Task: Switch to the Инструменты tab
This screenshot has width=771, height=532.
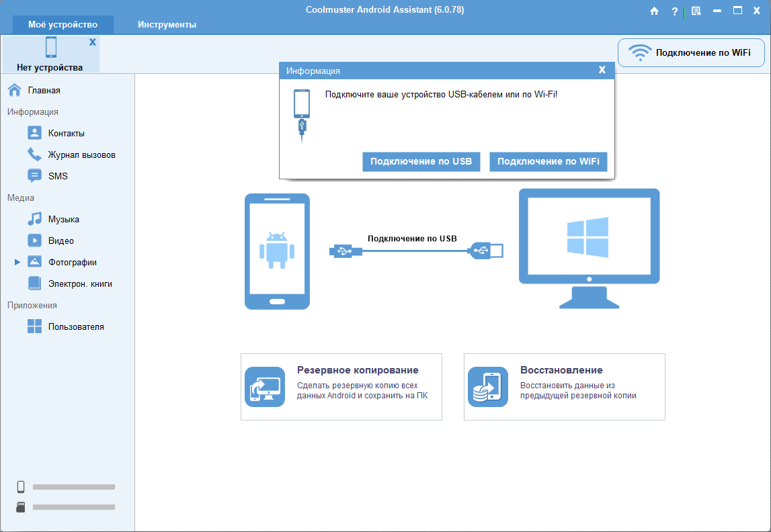Action: (167, 25)
